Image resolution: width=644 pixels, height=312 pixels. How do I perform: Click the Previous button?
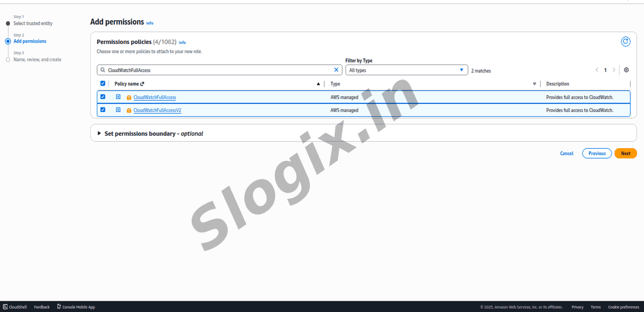click(x=596, y=154)
